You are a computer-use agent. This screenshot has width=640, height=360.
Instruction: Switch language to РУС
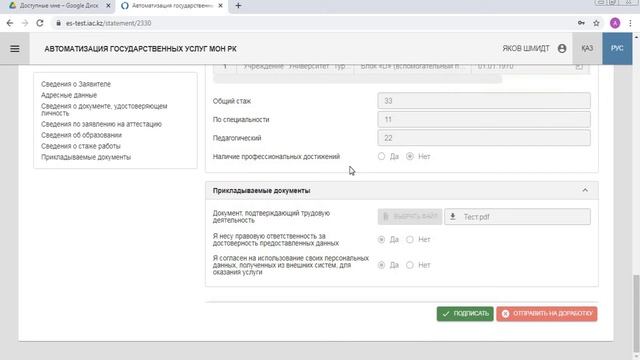pos(617,49)
